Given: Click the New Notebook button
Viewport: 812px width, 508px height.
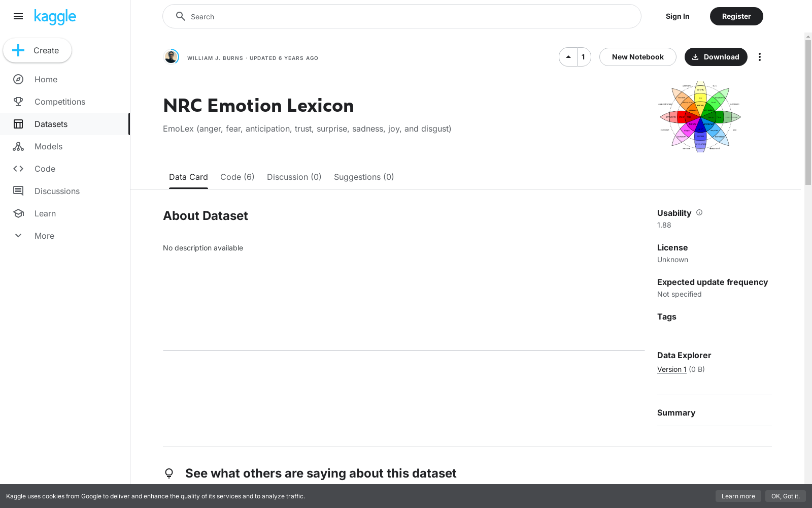Looking at the screenshot, I should coord(638,57).
